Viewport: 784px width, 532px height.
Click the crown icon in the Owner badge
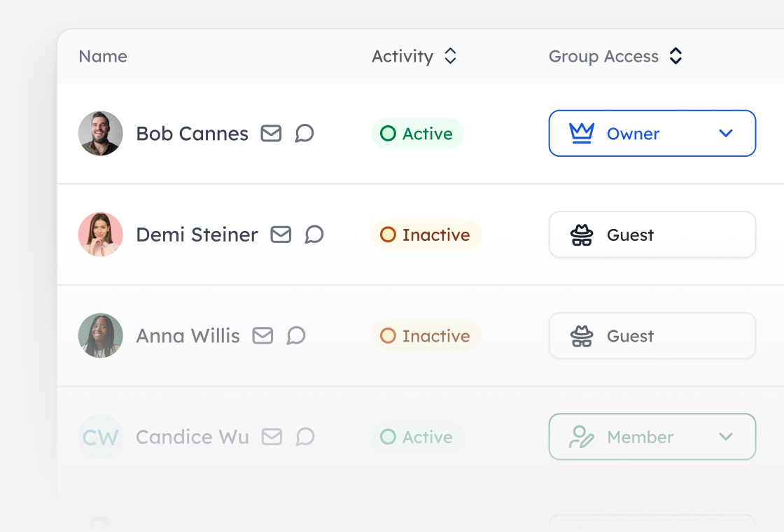581,133
